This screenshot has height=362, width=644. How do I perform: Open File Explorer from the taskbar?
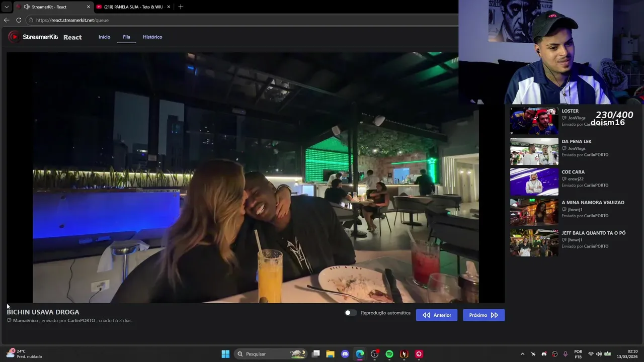click(x=331, y=354)
